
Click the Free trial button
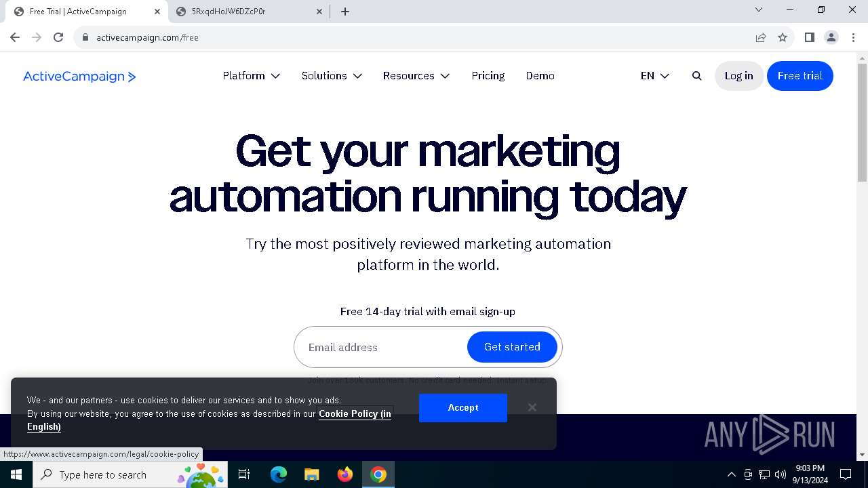click(x=800, y=76)
